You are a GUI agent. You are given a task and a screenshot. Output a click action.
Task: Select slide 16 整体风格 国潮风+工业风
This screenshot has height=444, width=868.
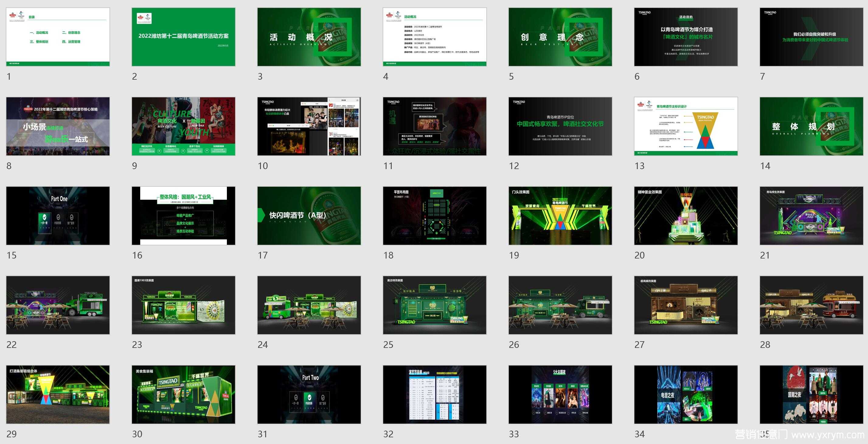(183, 216)
